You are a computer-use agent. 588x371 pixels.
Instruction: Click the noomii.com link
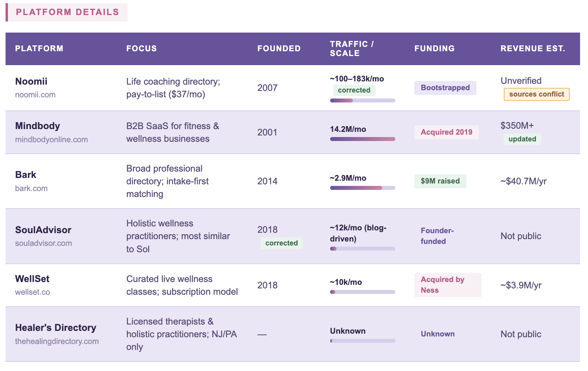pyautogui.click(x=35, y=95)
